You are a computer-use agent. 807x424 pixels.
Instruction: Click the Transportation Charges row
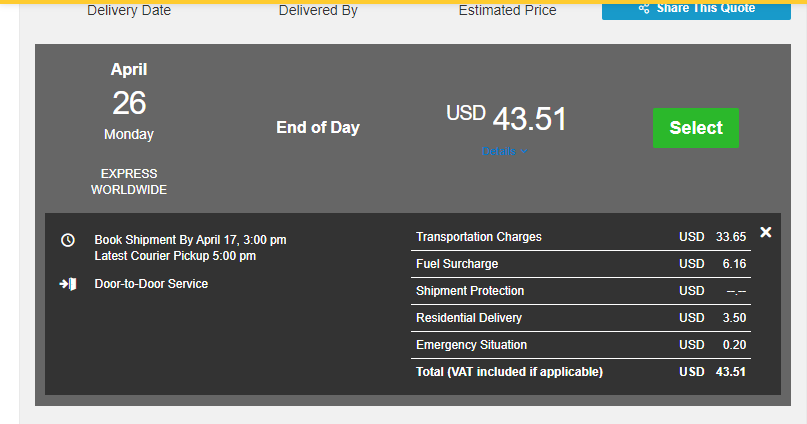581,237
